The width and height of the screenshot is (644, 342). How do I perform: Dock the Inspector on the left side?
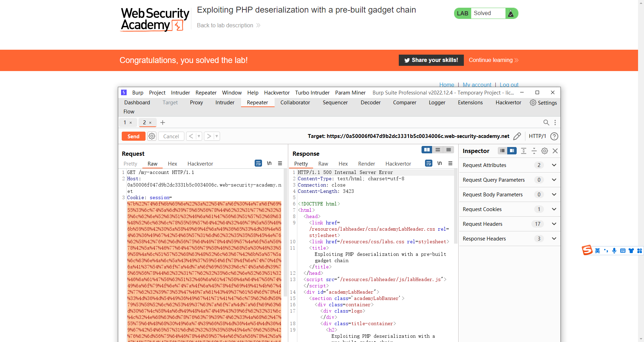pyautogui.click(x=502, y=151)
